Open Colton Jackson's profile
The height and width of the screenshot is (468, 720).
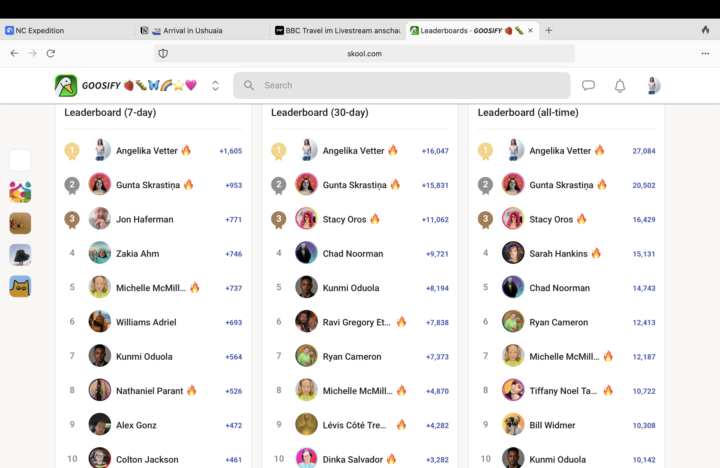coord(147,459)
